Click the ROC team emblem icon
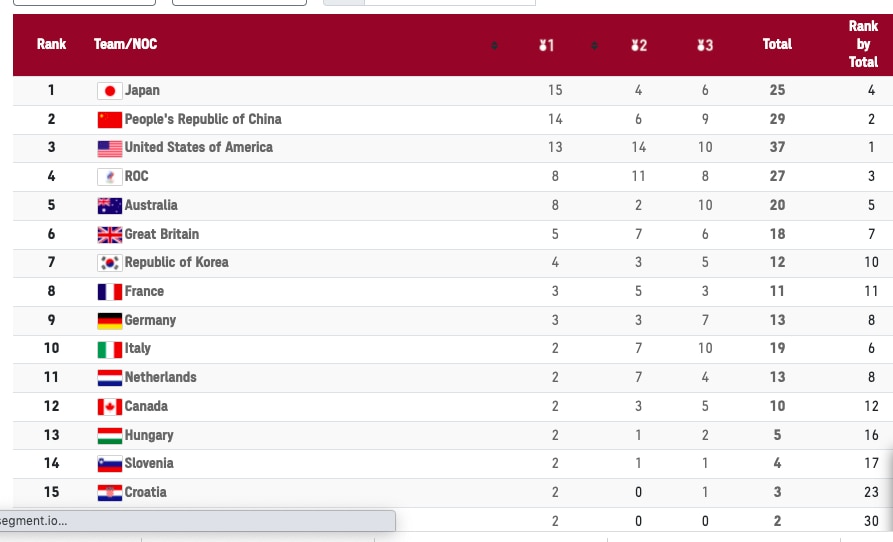Viewport: 893px width, 542px height. pos(110,177)
